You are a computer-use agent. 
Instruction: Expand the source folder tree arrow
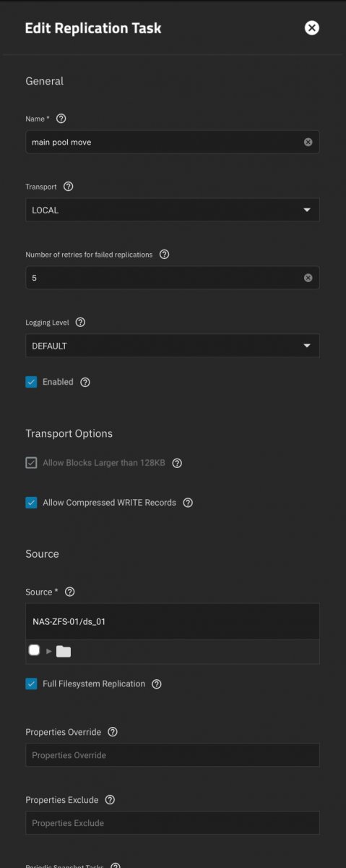(x=49, y=651)
